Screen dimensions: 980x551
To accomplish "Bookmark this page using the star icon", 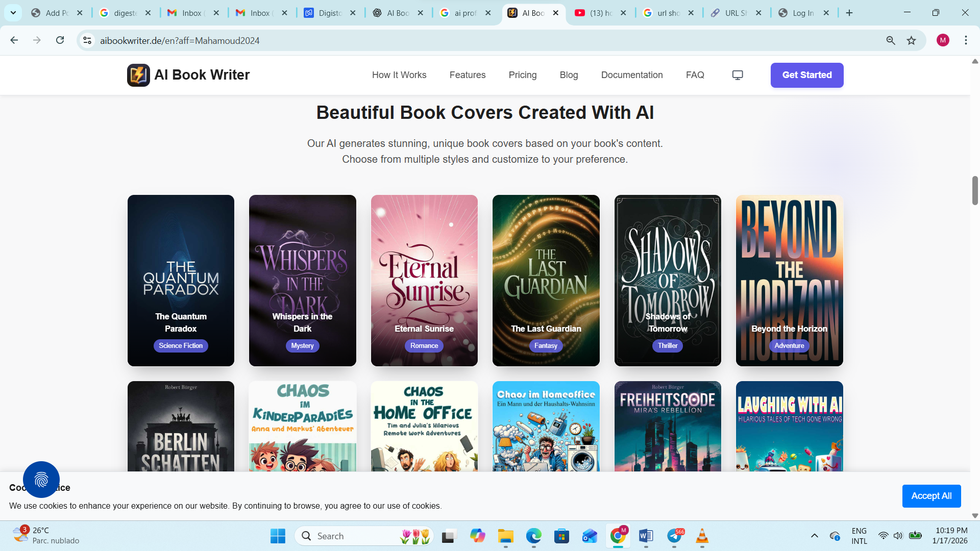I will pos(912,40).
